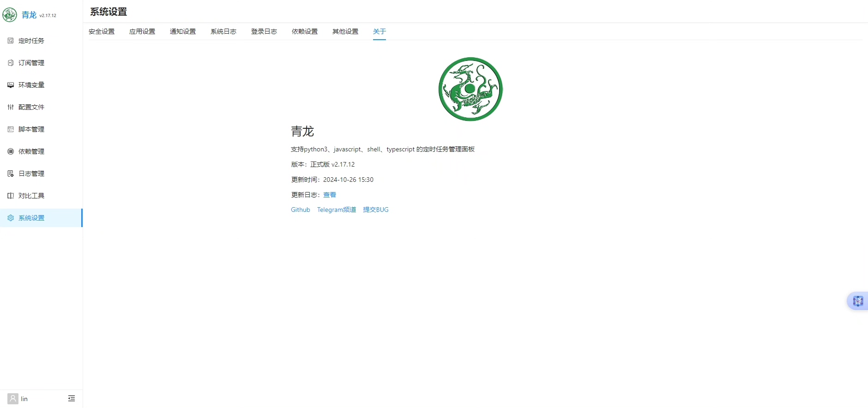Viewport: 868px width, 408px height.
Task: Click the large 青龙 heading under logo
Action: click(x=302, y=132)
